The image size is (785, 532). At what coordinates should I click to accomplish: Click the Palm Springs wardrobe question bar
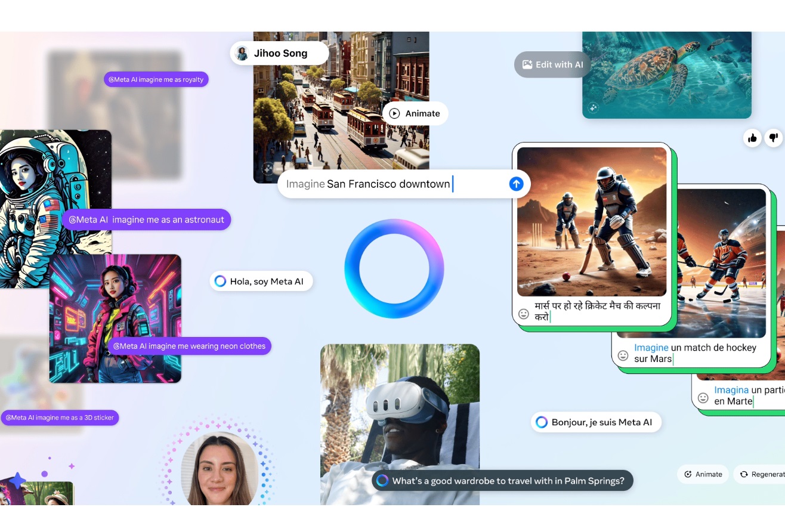click(502, 481)
